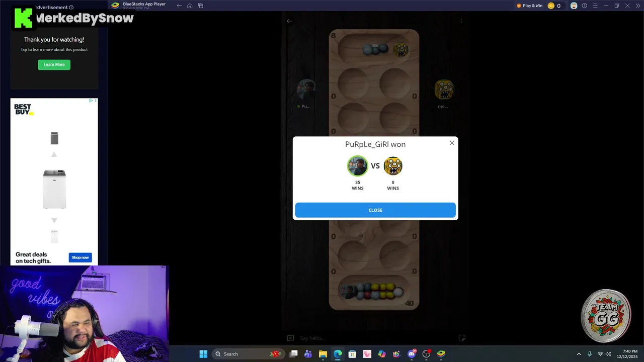Click the yellow monster avatar in dialog
The image size is (644, 362).
pyautogui.click(x=393, y=166)
